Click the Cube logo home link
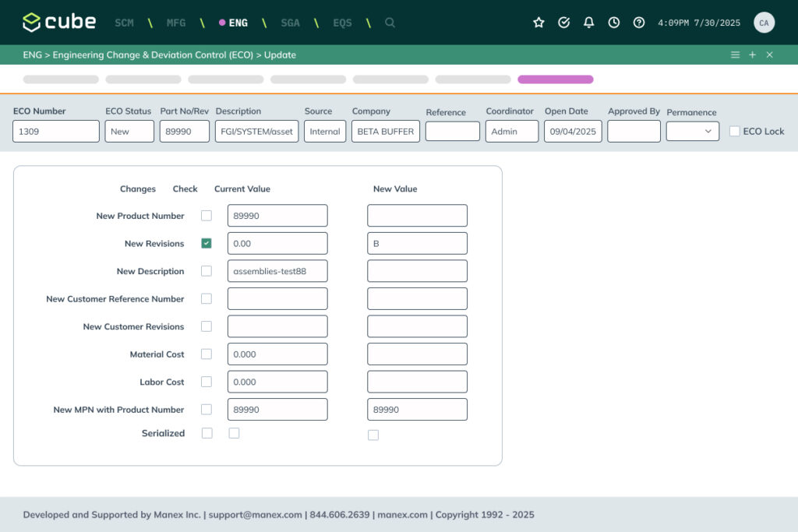798x532 pixels. click(x=59, y=23)
